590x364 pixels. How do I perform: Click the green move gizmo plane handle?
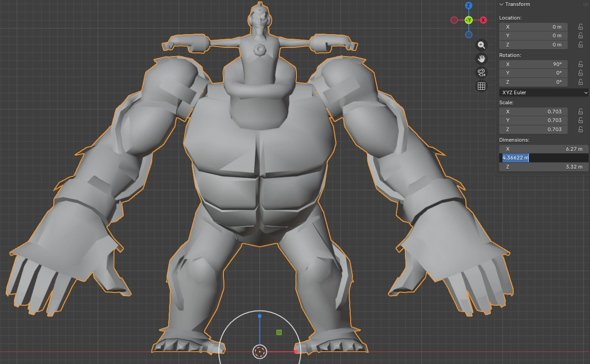tap(279, 333)
